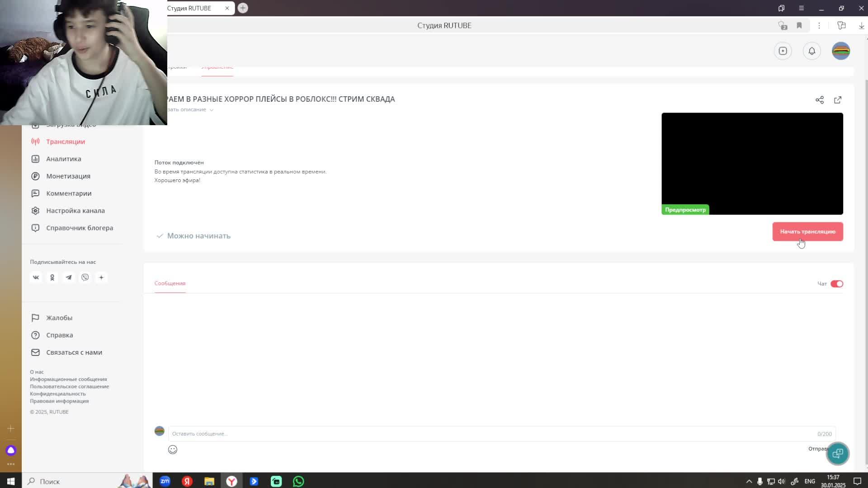The image size is (868, 488).
Task: Open Пользовательское соглашение link
Action: tap(69, 386)
